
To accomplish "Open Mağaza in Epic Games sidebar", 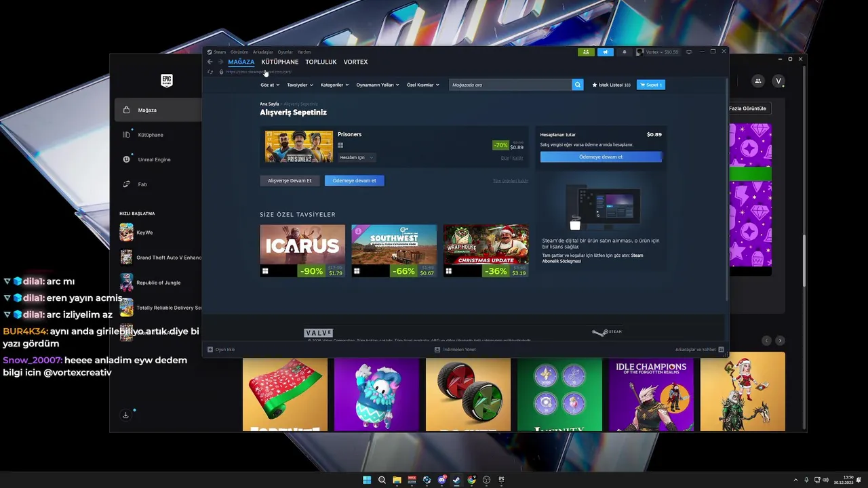I will [x=157, y=110].
